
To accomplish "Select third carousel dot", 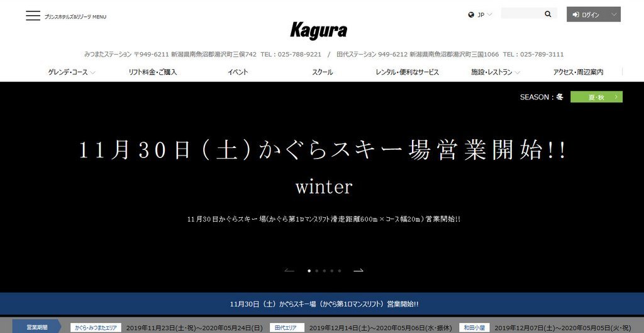I will [324, 271].
